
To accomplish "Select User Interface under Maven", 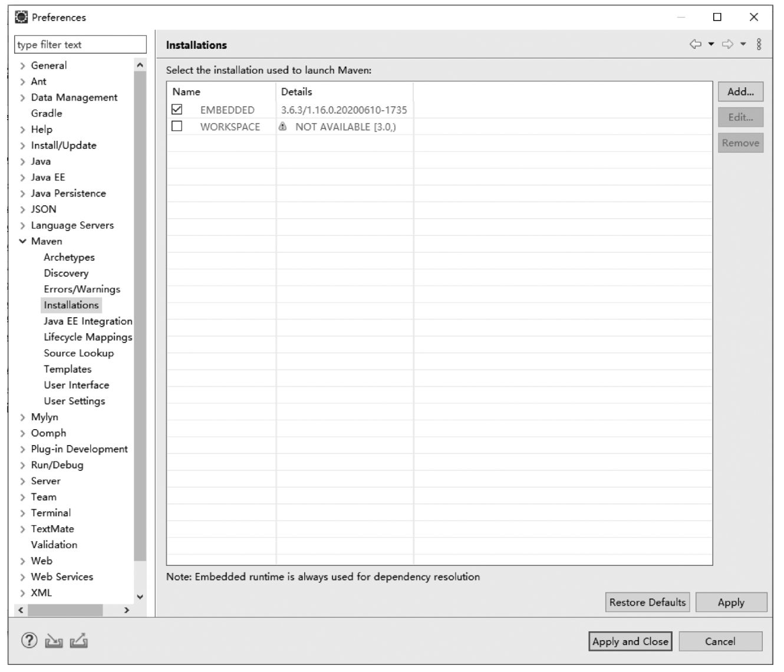I will (77, 385).
